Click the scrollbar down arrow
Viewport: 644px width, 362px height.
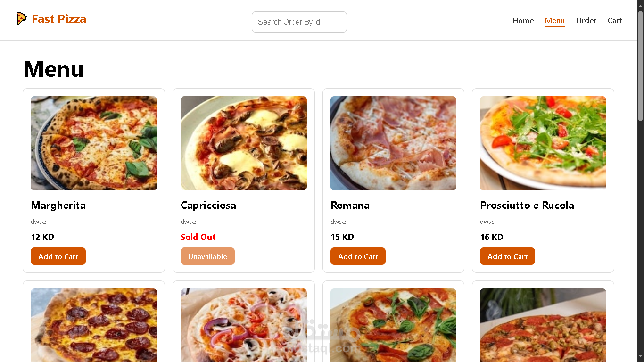[x=640, y=357]
